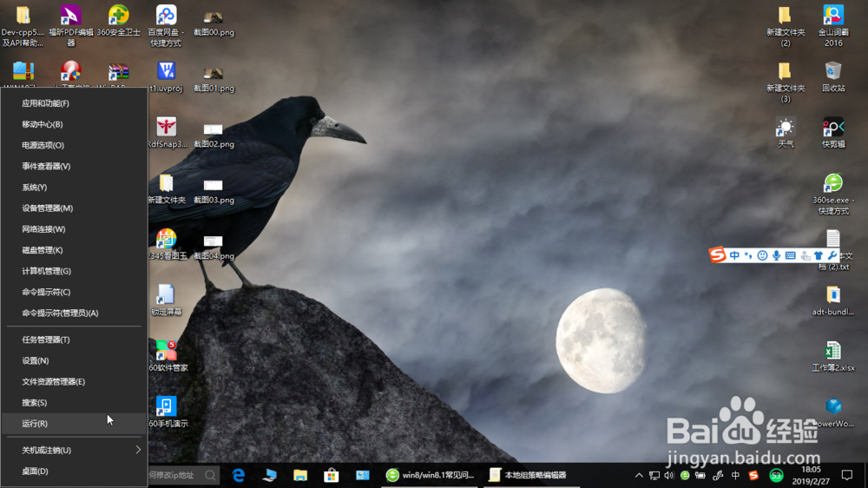
Task: Open File Explorer from the taskbar
Action: point(300,475)
